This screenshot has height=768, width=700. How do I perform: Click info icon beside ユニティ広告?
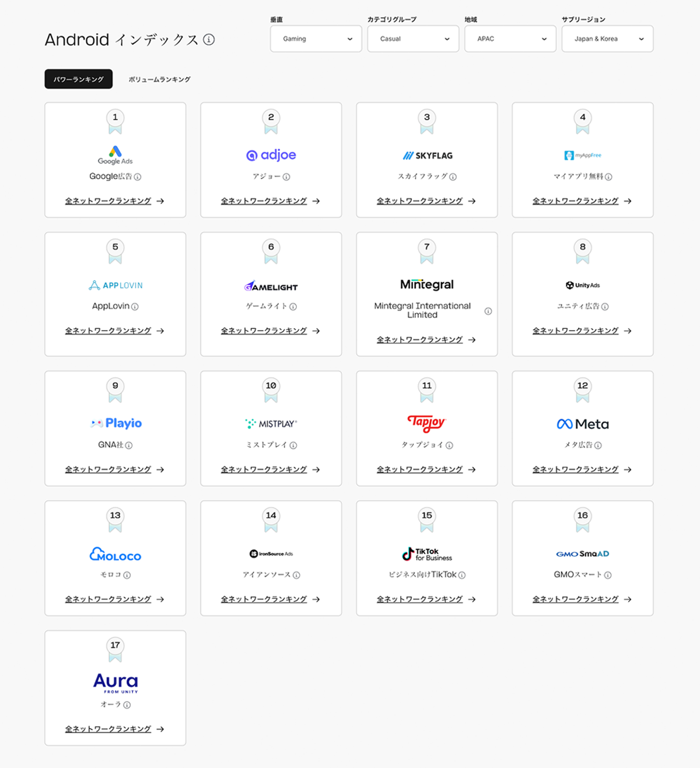(605, 307)
